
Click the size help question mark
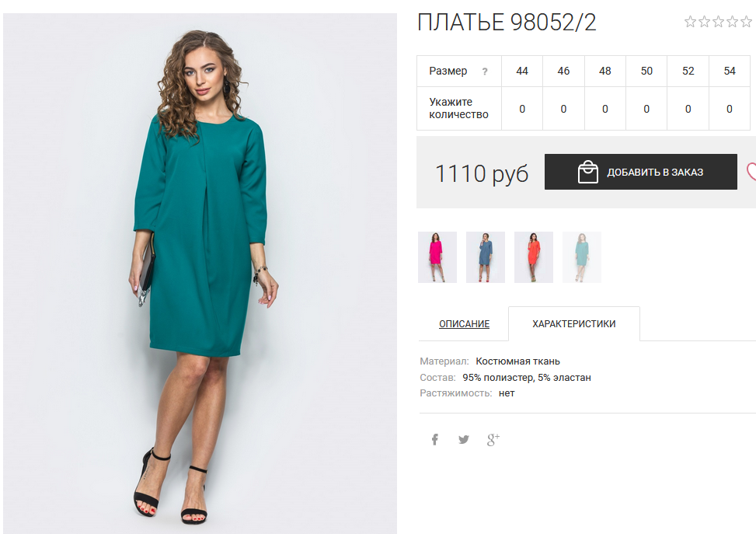(x=485, y=72)
